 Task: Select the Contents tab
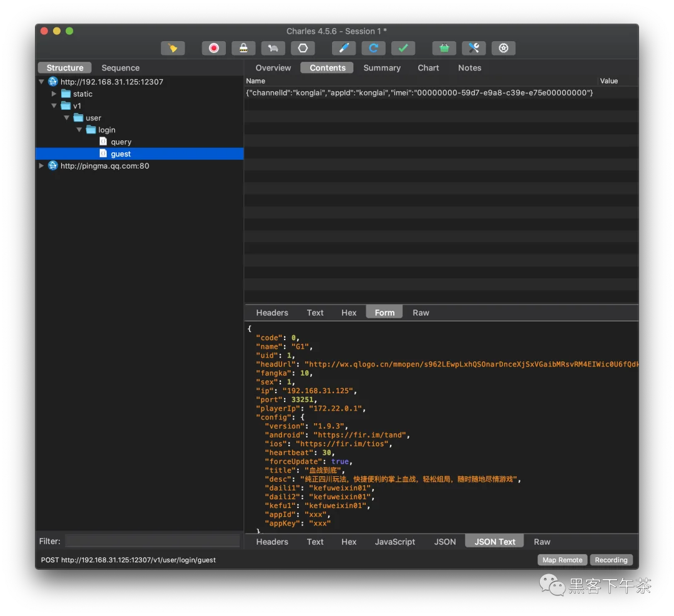(x=328, y=68)
